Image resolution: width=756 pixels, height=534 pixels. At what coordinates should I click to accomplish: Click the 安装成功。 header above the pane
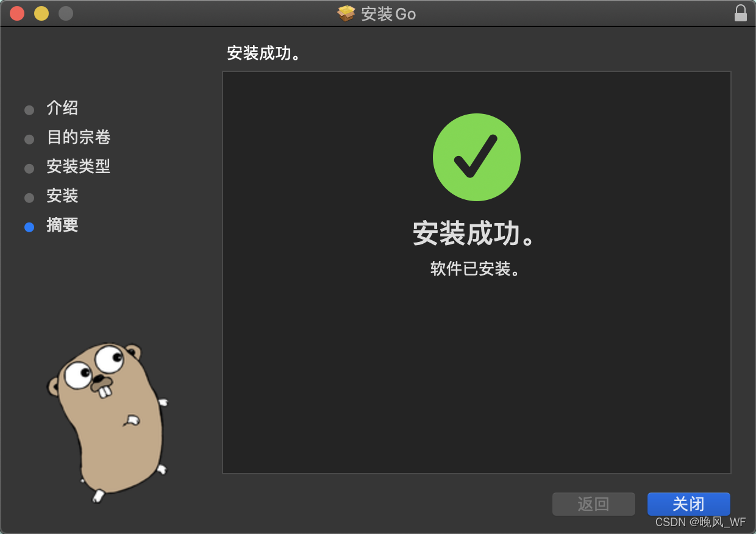point(265,53)
